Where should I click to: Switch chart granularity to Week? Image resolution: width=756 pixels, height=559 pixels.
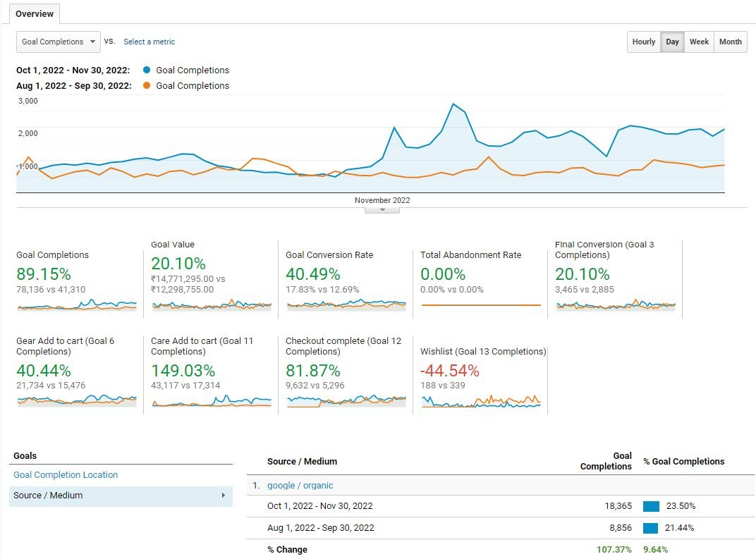699,42
